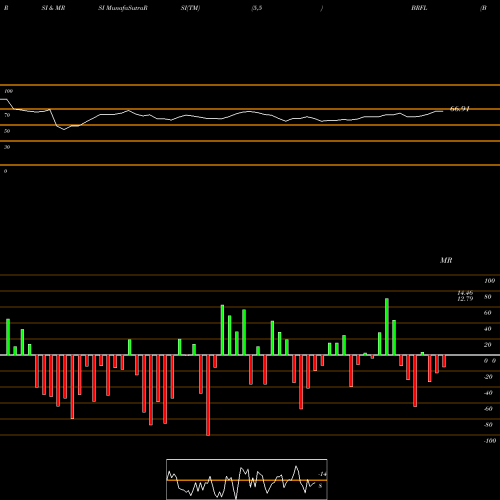Click the tallest green bar near 70
The height and width of the screenshot is (500, 500).
pyautogui.click(x=387, y=327)
